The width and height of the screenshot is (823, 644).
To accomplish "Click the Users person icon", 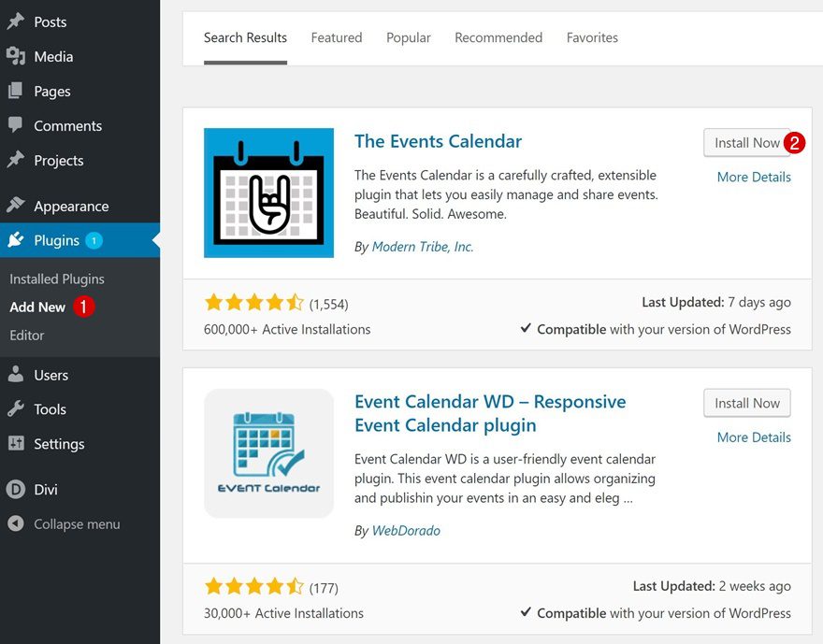I will (15, 375).
